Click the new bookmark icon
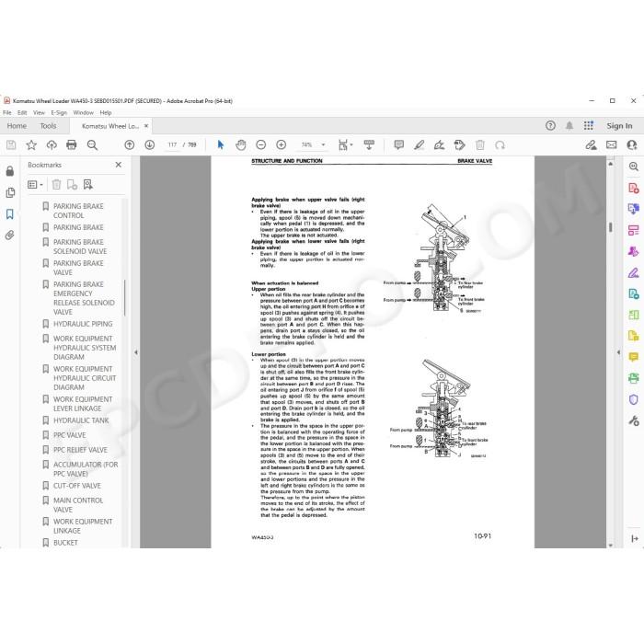Image resolution: width=644 pixels, height=644 pixels. coord(72,185)
